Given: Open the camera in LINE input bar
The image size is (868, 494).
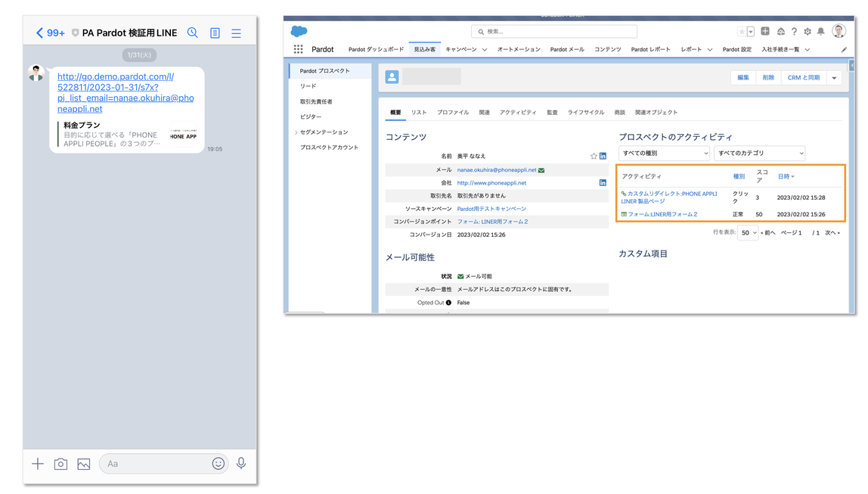Looking at the screenshot, I should pyautogui.click(x=61, y=464).
